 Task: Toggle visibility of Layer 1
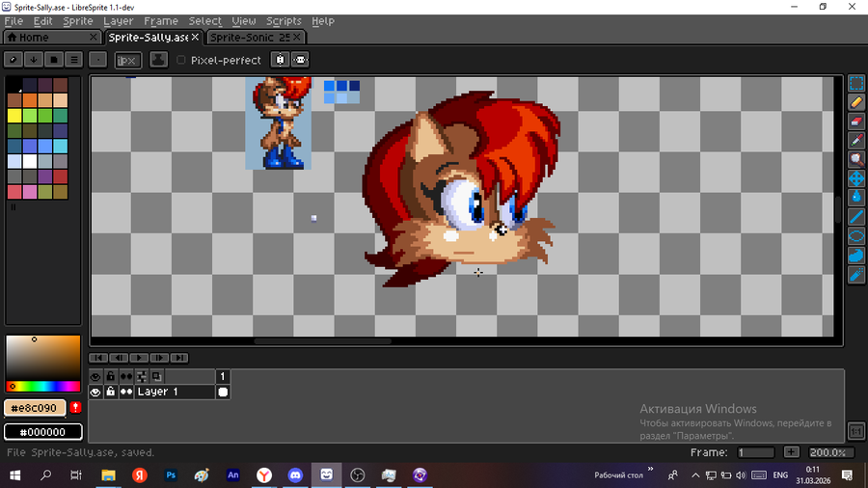click(95, 392)
